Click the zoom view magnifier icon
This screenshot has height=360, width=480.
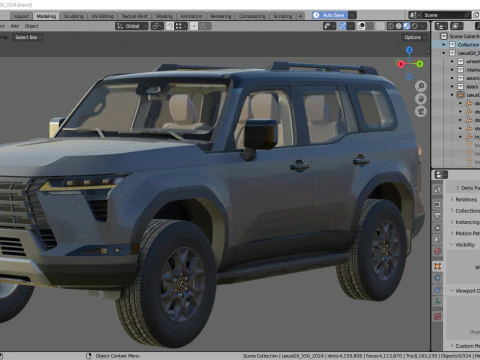click(421, 86)
